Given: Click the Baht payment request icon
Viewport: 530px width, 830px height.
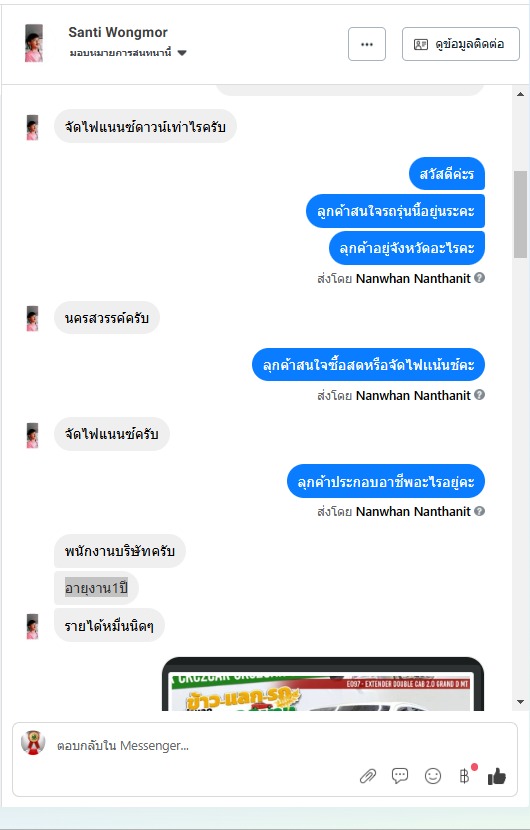Looking at the screenshot, I should (464, 776).
